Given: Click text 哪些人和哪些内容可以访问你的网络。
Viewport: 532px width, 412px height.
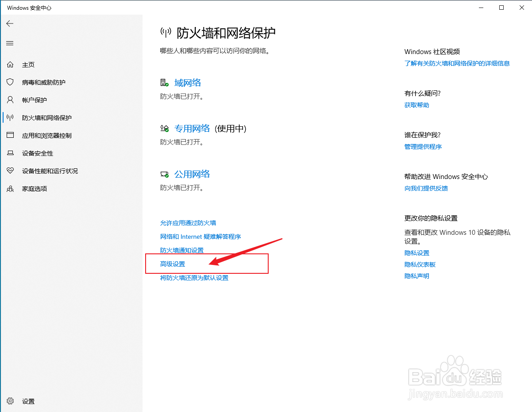Looking at the screenshot, I should tap(215, 51).
